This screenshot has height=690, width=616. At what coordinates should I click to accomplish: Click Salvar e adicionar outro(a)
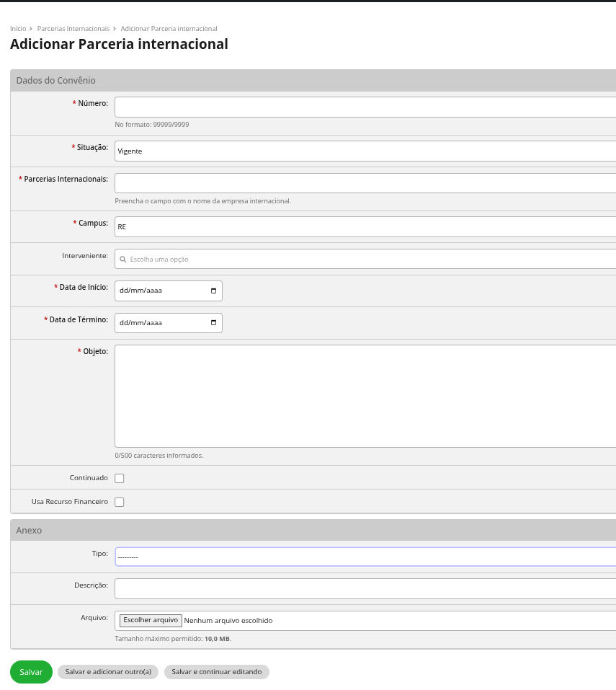pos(108,672)
